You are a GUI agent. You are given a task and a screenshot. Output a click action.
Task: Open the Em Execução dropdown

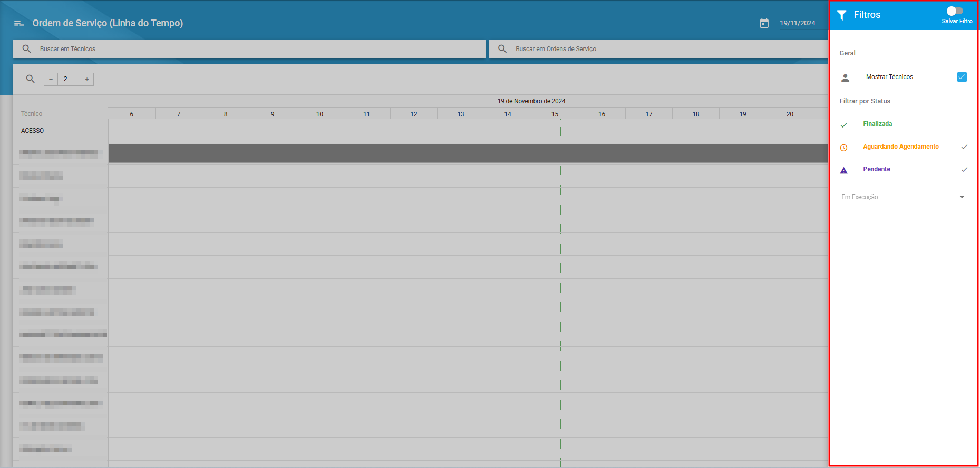click(x=904, y=197)
